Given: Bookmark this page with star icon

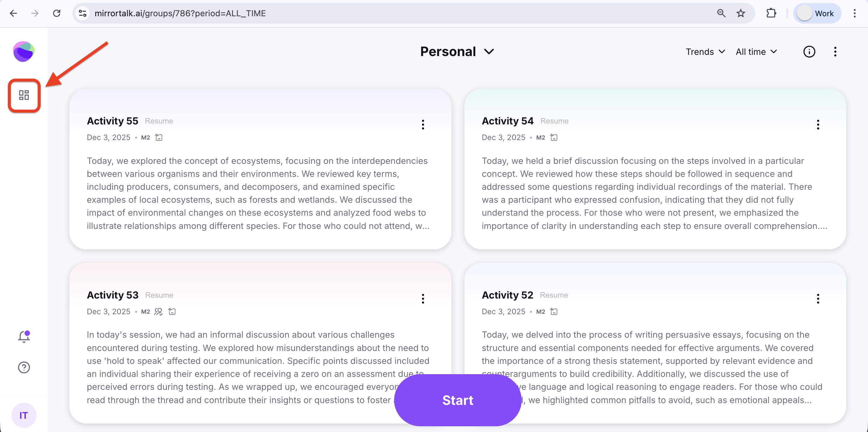Looking at the screenshot, I should pos(741,14).
